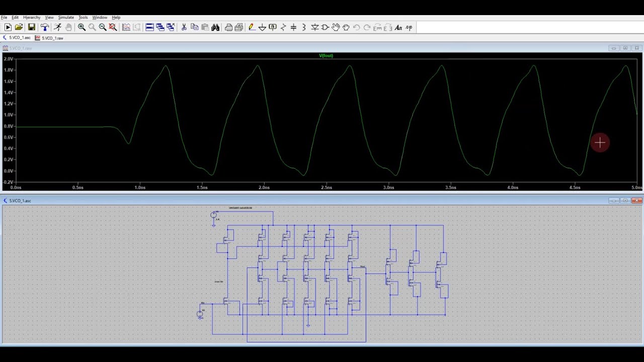The width and height of the screenshot is (644, 362).
Task: Select the SPICE Directive .op tool
Action: (409, 27)
